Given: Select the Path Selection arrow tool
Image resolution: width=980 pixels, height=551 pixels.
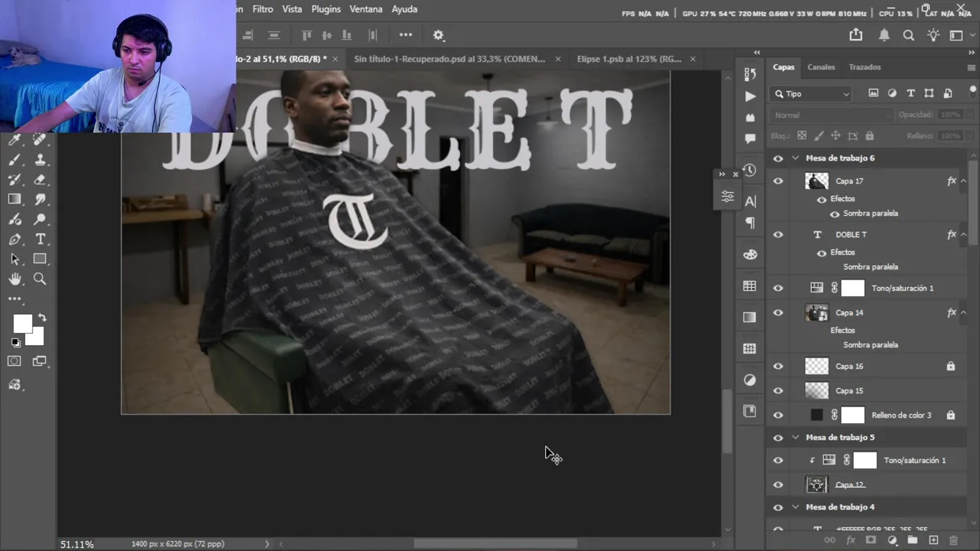Looking at the screenshot, I should [15, 259].
